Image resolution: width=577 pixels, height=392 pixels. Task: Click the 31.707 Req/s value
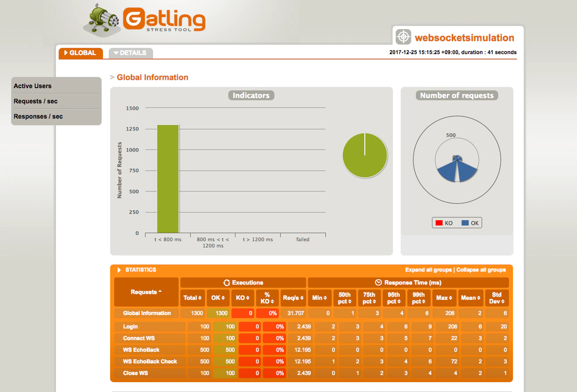(296, 313)
